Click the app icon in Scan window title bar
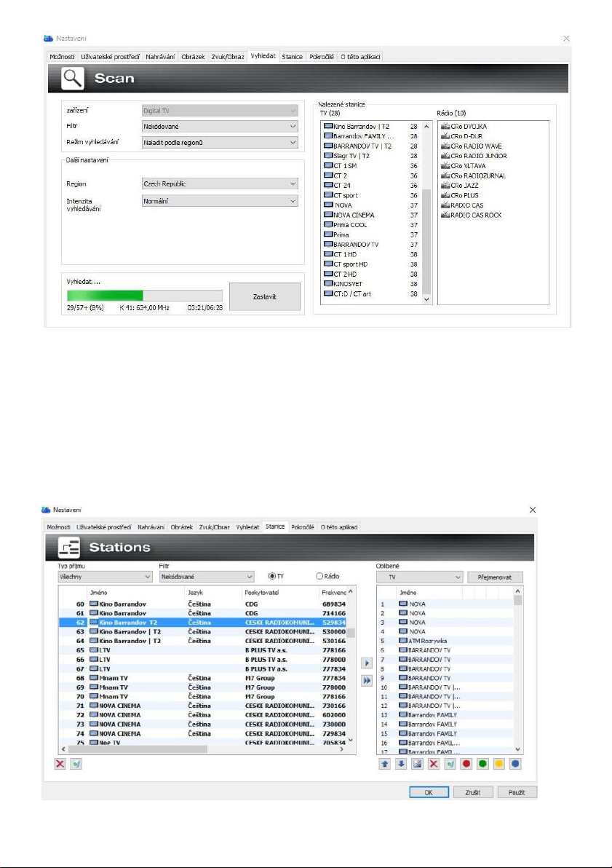Viewport: 612px width, 868px height. coord(49,38)
